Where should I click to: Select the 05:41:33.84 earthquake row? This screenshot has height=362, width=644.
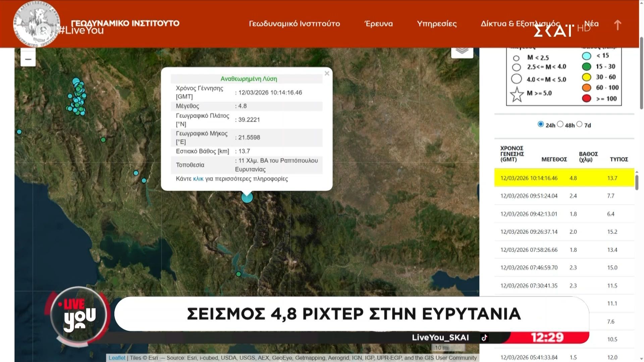pos(564,357)
